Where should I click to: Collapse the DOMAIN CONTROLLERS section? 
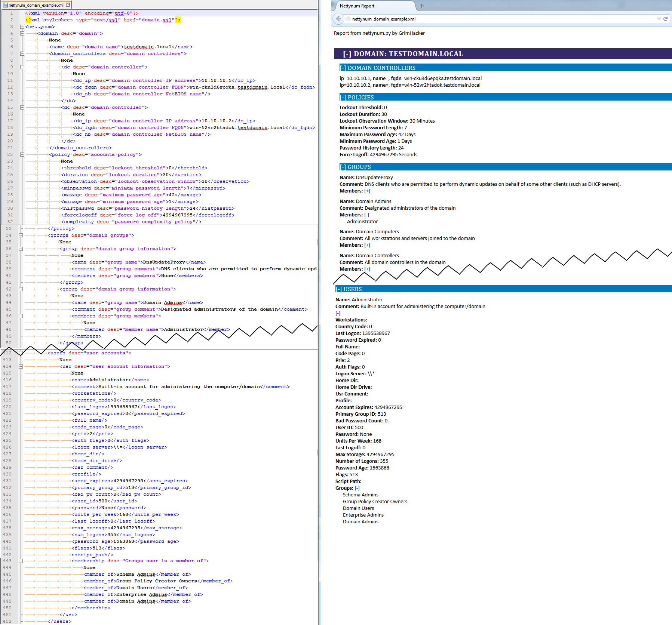point(343,68)
